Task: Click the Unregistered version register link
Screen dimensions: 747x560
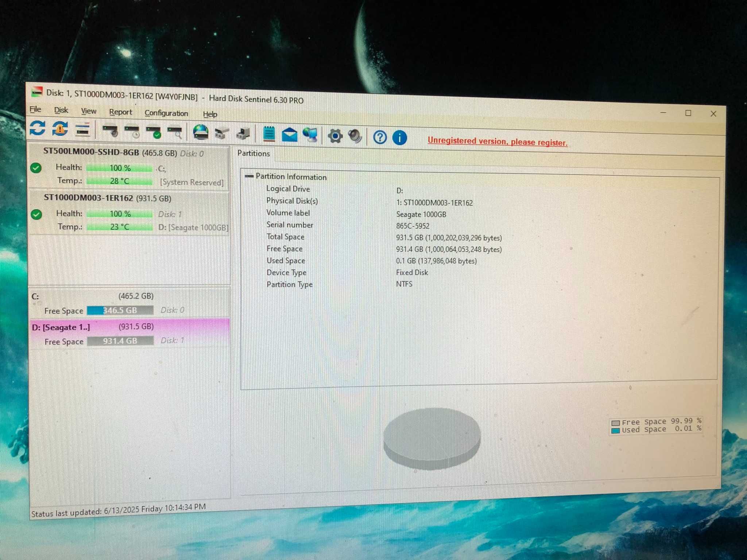Action: 498,141
